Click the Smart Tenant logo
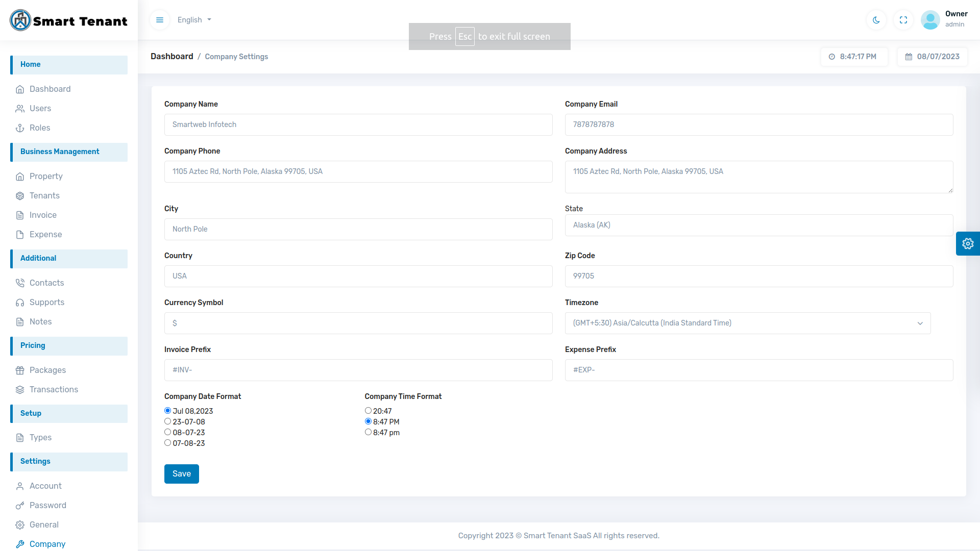Screen dimensions: 980x551 pyautogui.click(x=69, y=20)
